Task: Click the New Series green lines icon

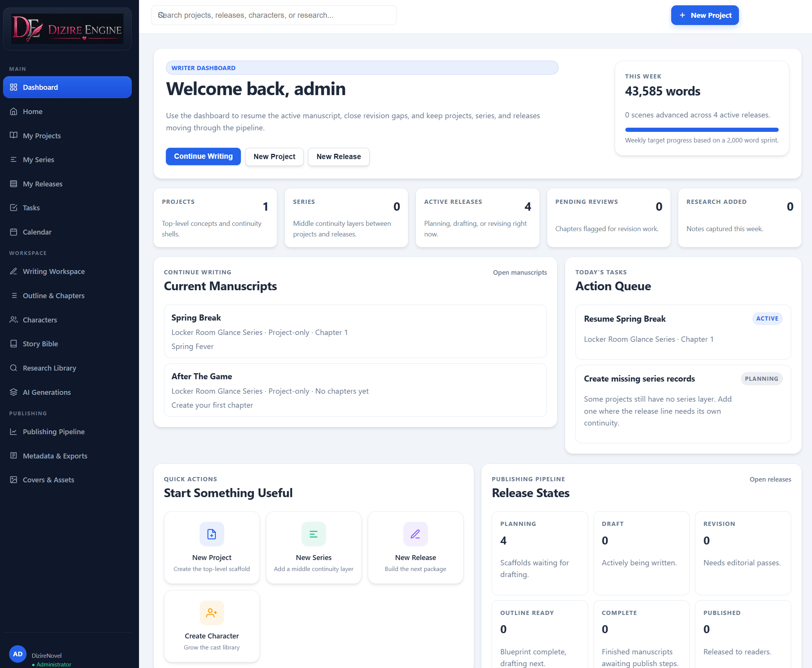Action: point(314,534)
